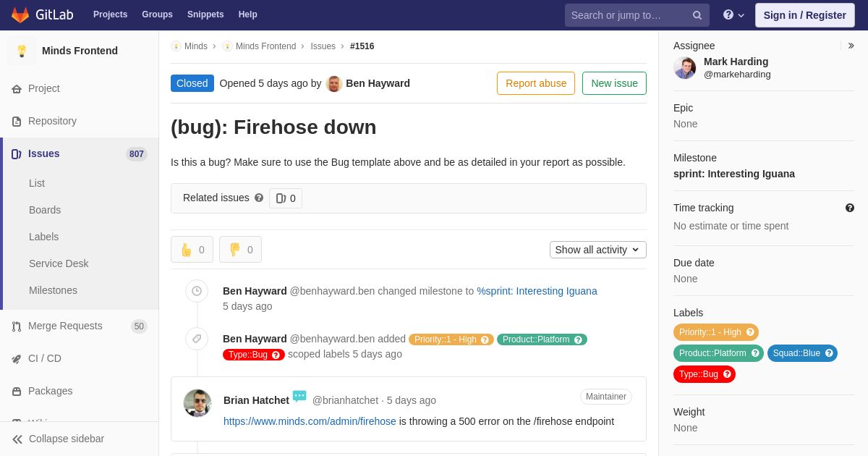The image size is (868, 456).
Task: Click the Collapse sidebar double-chevron icon
Action: pyautogui.click(x=17, y=439)
